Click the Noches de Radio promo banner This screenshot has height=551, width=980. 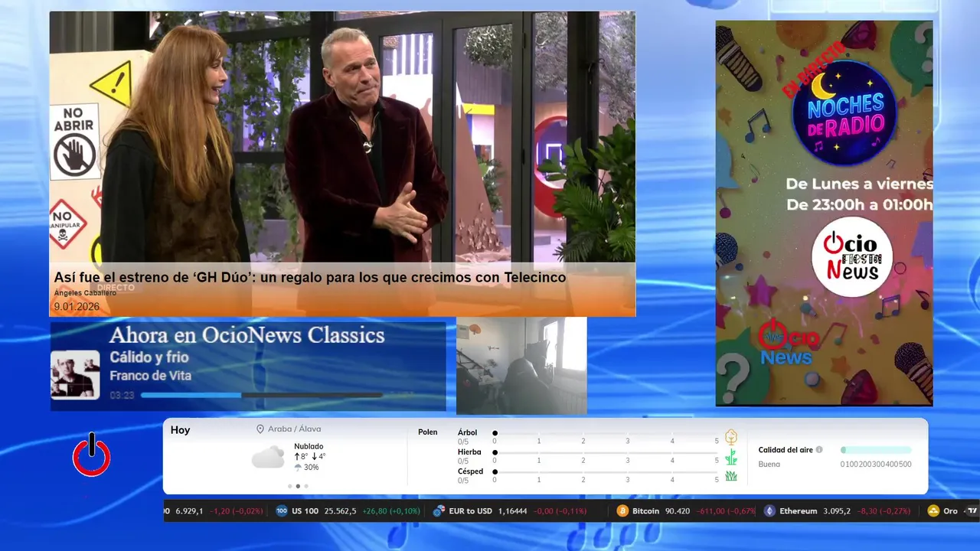click(824, 214)
